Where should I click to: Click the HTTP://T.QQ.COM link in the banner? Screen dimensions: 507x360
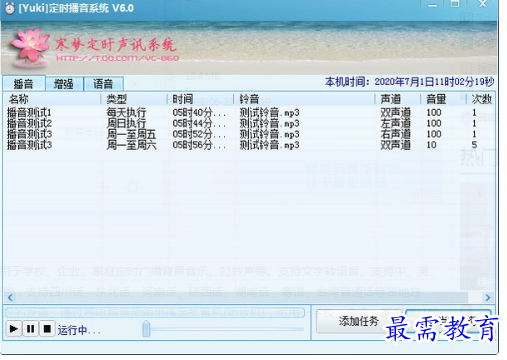coord(117,59)
